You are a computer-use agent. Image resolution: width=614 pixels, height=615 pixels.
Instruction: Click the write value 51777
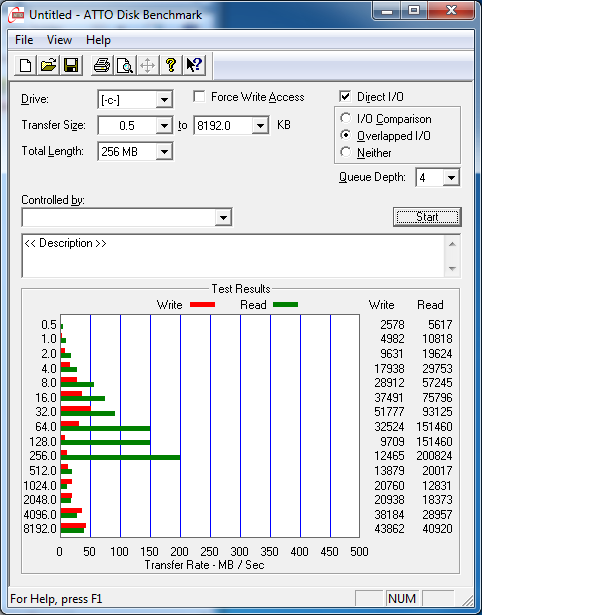coord(389,412)
